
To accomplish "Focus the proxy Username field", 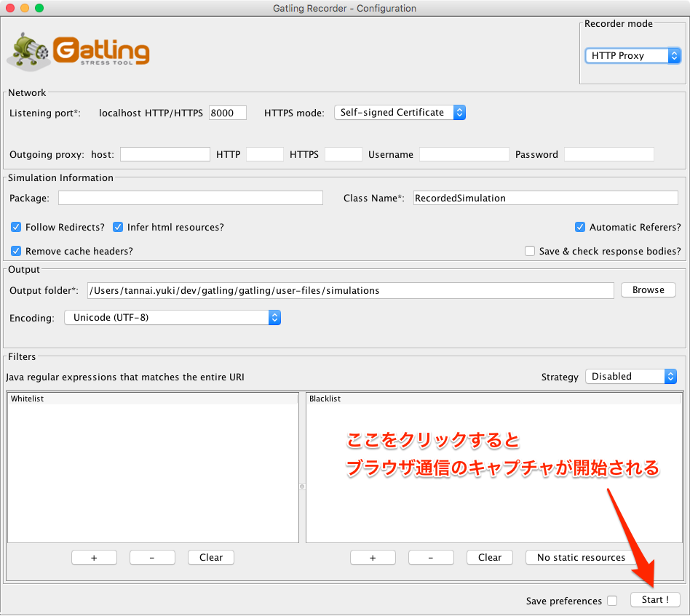I will point(464,154).
